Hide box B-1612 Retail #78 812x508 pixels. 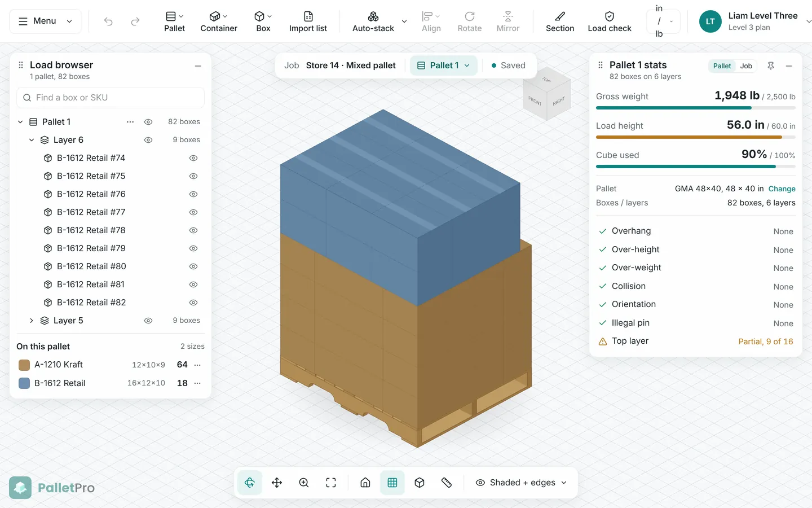click(193, 230)
